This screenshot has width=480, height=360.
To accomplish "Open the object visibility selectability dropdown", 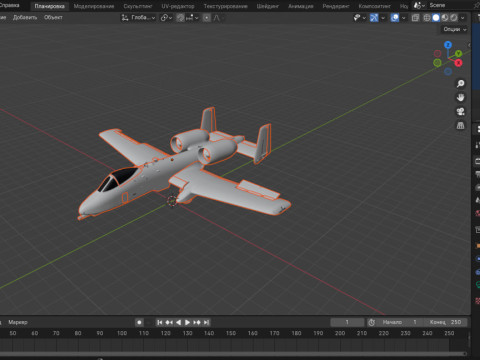I will (359, 18).
